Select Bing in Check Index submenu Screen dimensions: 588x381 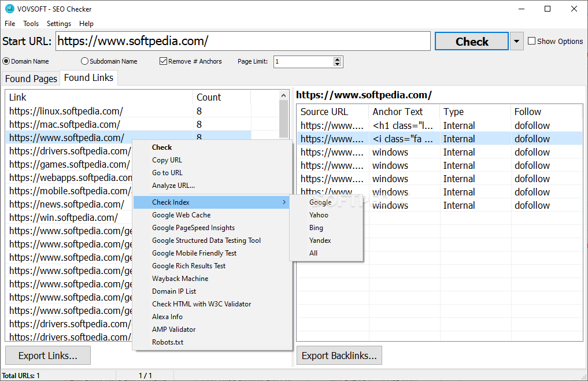pos(326,228)
